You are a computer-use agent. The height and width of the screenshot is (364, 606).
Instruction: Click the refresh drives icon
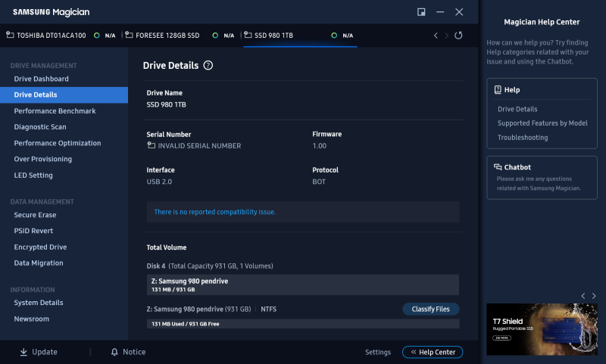click(458, 36)
